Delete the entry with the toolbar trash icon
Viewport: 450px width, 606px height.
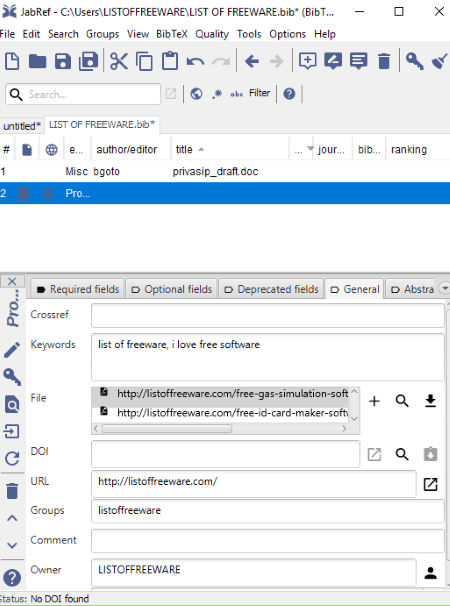tap(384, 61)
